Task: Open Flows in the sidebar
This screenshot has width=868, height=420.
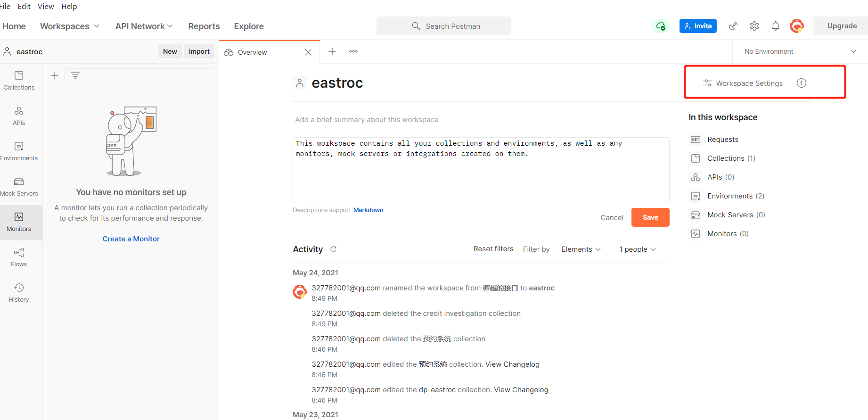Action: (x=19, y=257)
